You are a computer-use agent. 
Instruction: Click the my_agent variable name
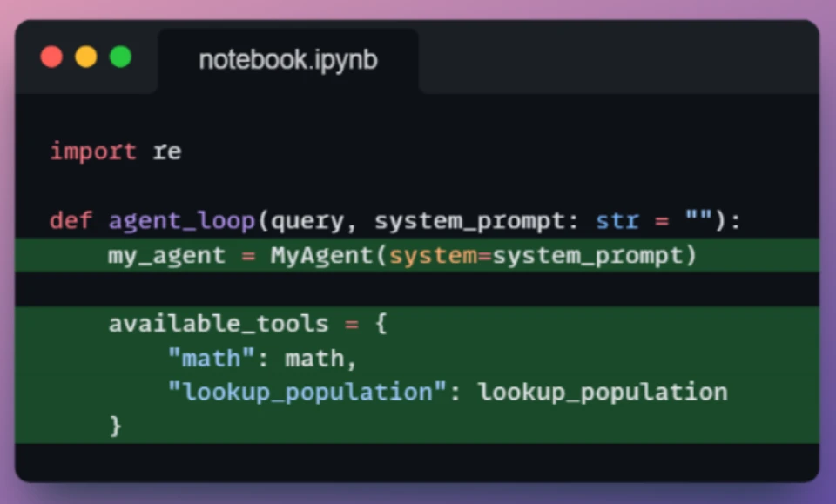pyautogui.click(x=167, y=256)
